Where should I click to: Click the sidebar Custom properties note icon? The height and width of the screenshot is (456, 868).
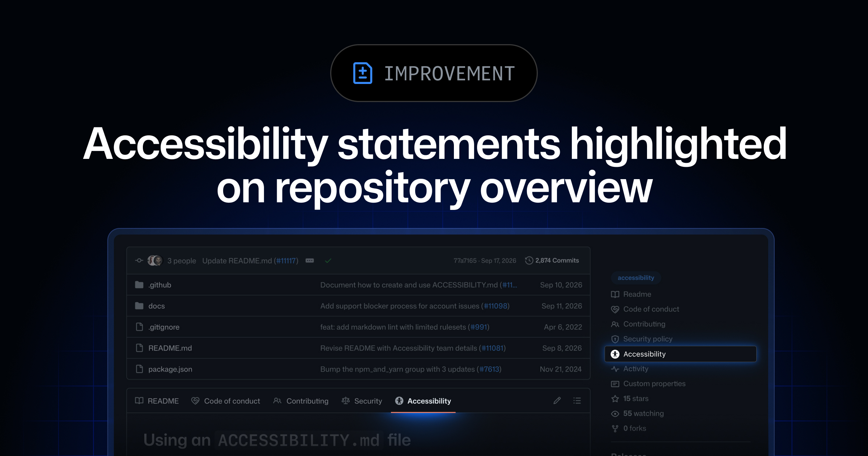(615, 384)
